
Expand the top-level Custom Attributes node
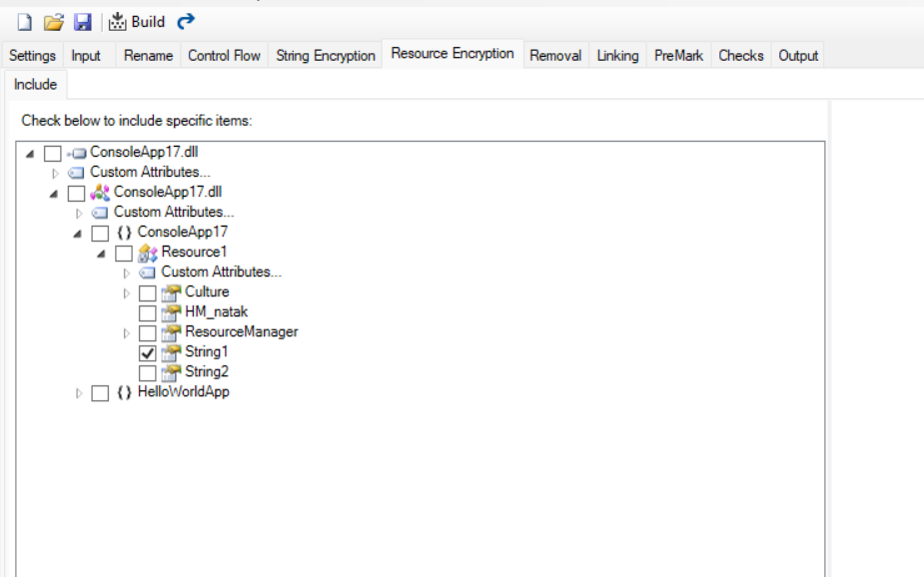pyautogui.click(x=55, y=174)
